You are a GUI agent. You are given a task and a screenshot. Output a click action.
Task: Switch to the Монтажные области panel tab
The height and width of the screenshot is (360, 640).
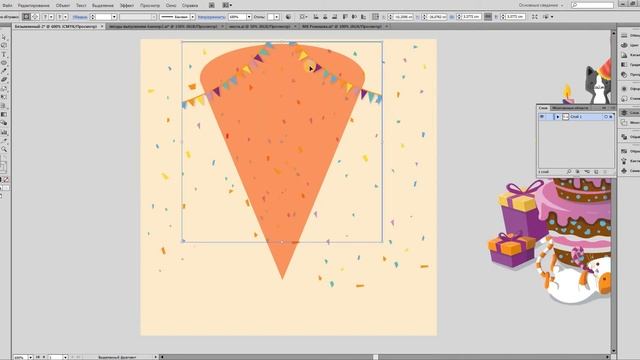coord(570,108)
